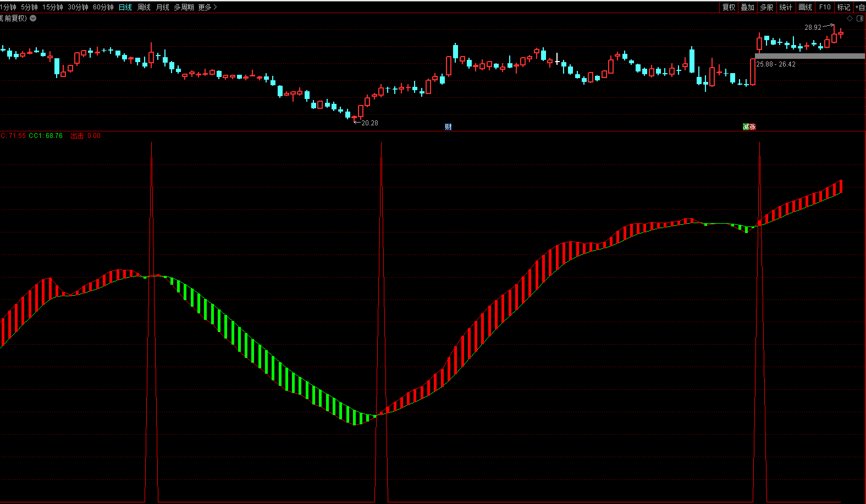Click the diamond icon above the price chart
This screenshot has width=866, height=504.
[x=850, y=18]
